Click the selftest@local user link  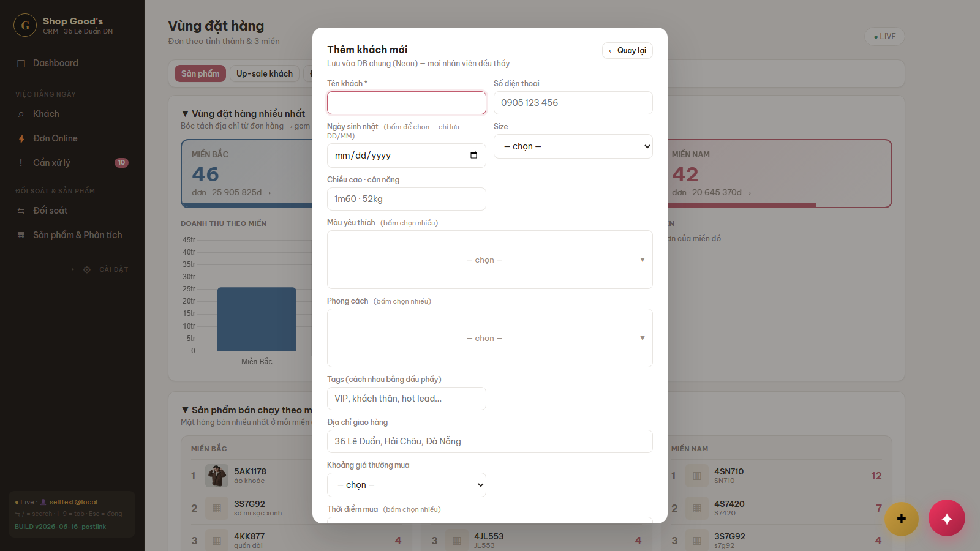pos(73,502)
